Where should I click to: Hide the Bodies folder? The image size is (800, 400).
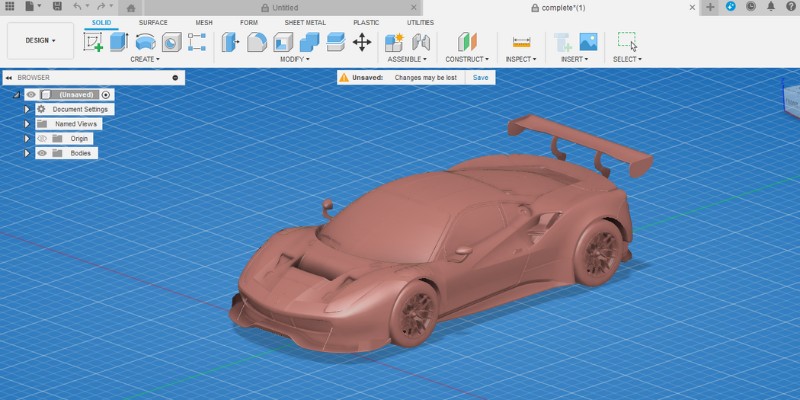(42, 153)
